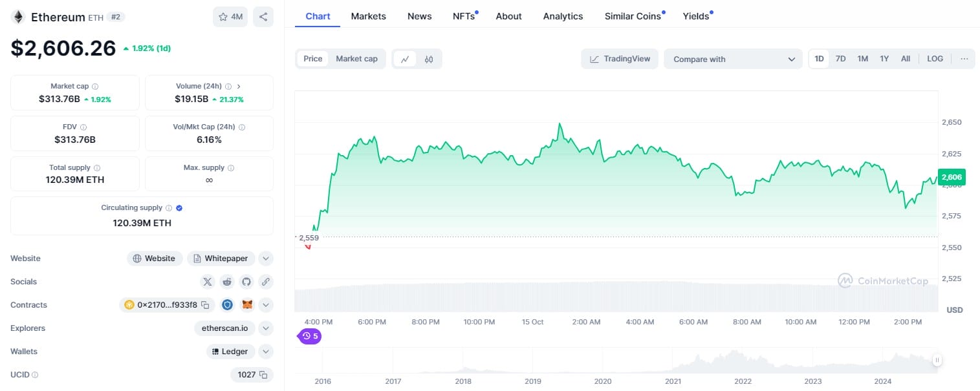Open the NFTs tab
This screenshot has height=391, width=980.
[x=464, y=16]
